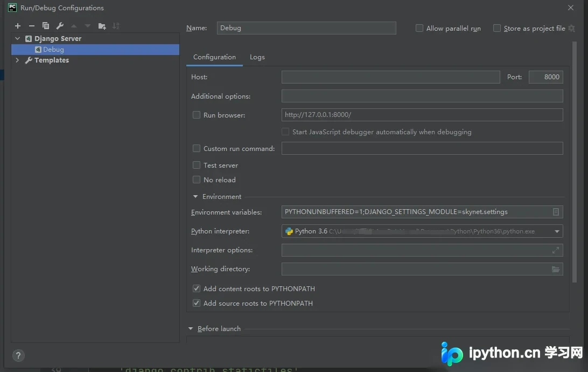Image resolution: width=588 pixels, height=372 pixels.
Task: Click the right-side vertical scrollbar
Action: pyautogui.click(x=575, y=162)
